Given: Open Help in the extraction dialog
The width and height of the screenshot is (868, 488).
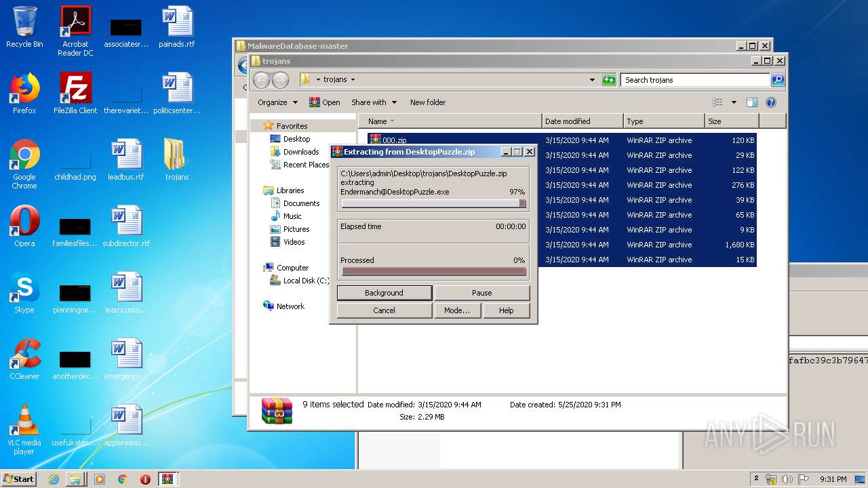Looking at the screenshot, I should tap(506, 310).
